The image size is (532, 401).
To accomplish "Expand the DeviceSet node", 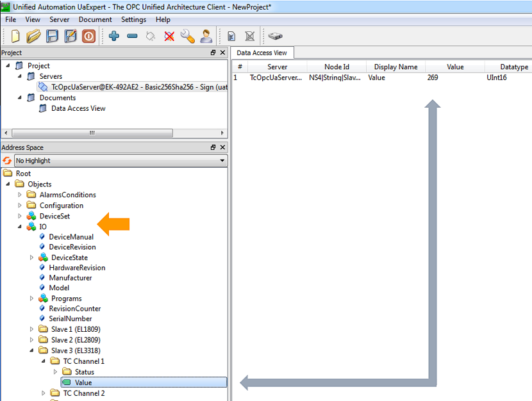I will [20, 216].
